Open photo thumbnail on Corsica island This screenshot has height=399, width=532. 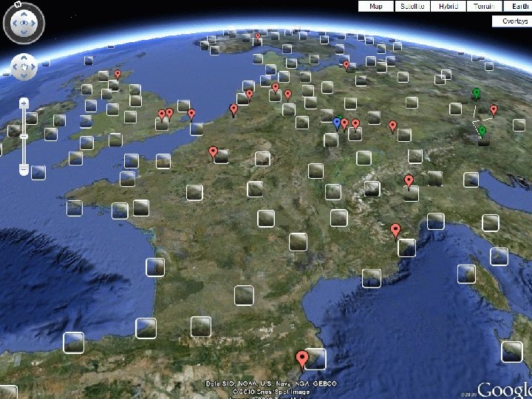pos(466,274)
